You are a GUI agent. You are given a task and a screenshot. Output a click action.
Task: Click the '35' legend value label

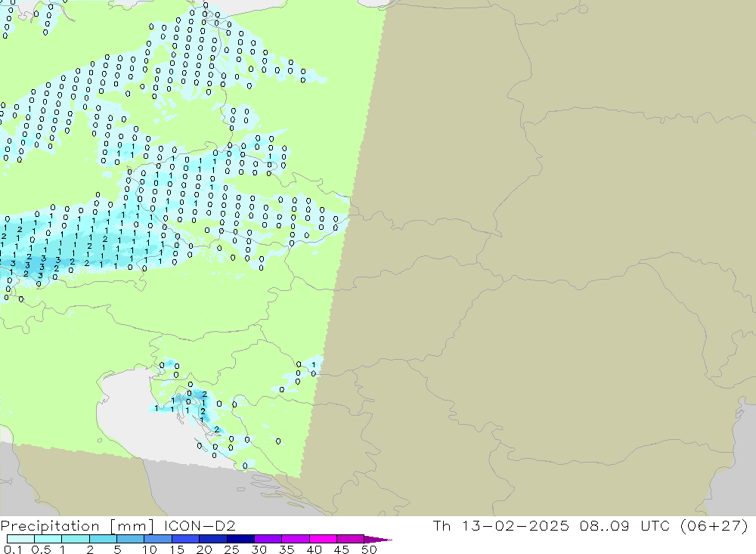pyautogui.click(x=287, y=549)
